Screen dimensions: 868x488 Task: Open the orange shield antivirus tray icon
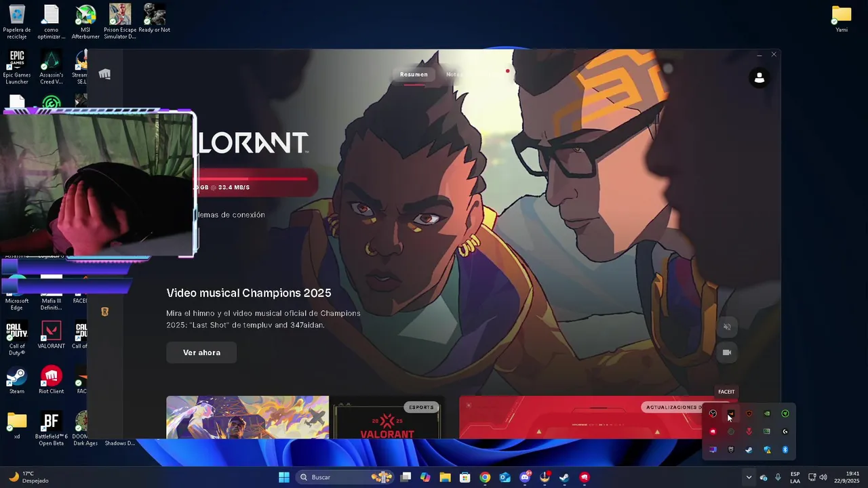click(749, 413)
